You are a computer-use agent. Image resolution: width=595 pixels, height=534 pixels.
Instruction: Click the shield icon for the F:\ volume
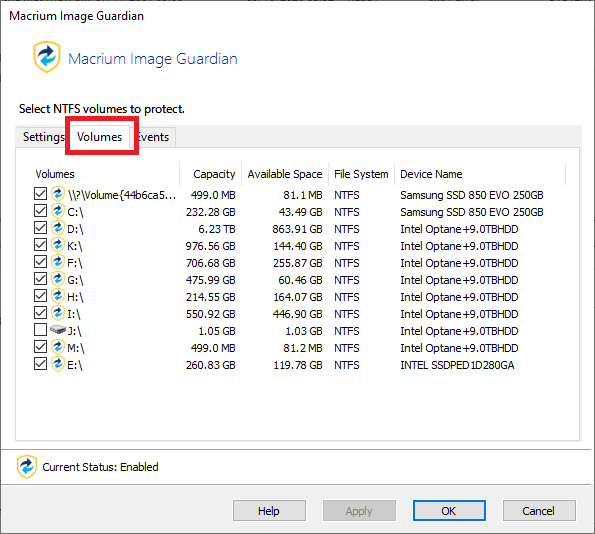(58, 262)
